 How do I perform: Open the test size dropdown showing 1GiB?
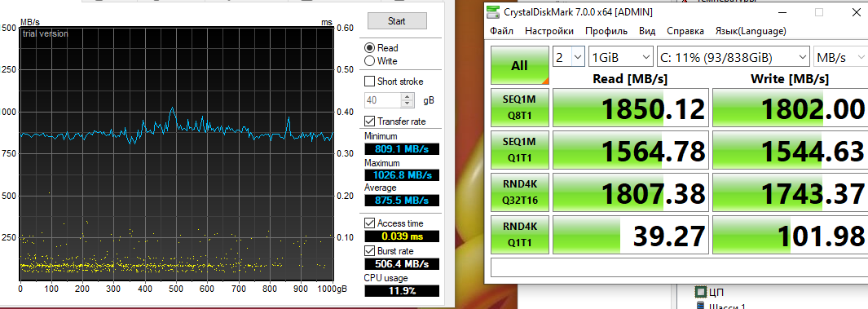pos(621,57)
